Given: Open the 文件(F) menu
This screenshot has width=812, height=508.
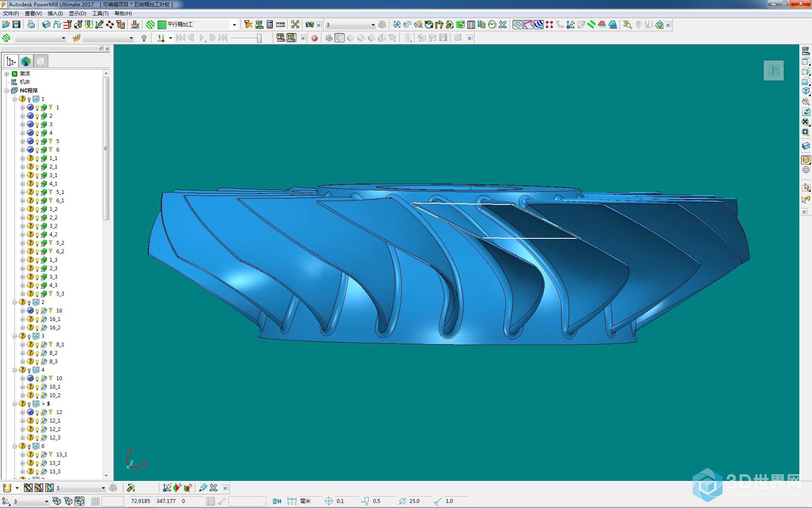Looking at the screenshot, I should click(11, 13).
